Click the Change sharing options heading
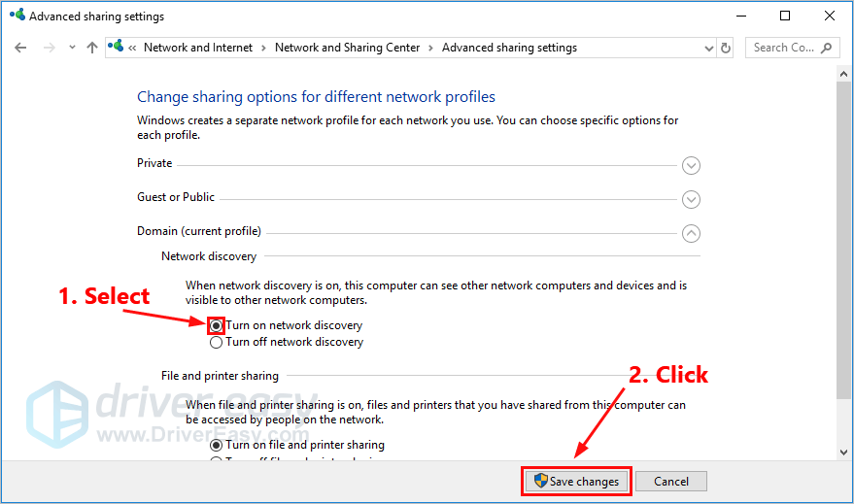This screenshot has width=854, height=504. [x=316, y=97]
